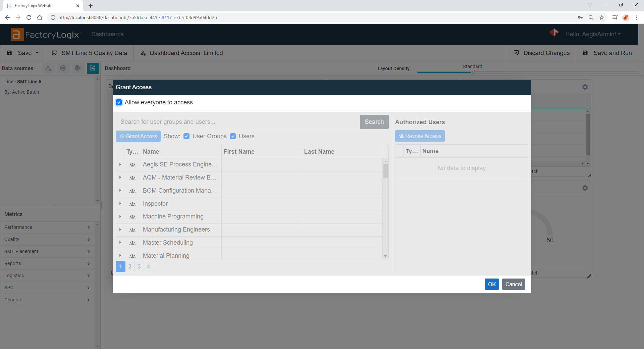Expand the Inspector user group row
This screenshot has width=644, height=349.
pyautogui.click(x=120, y=204)
